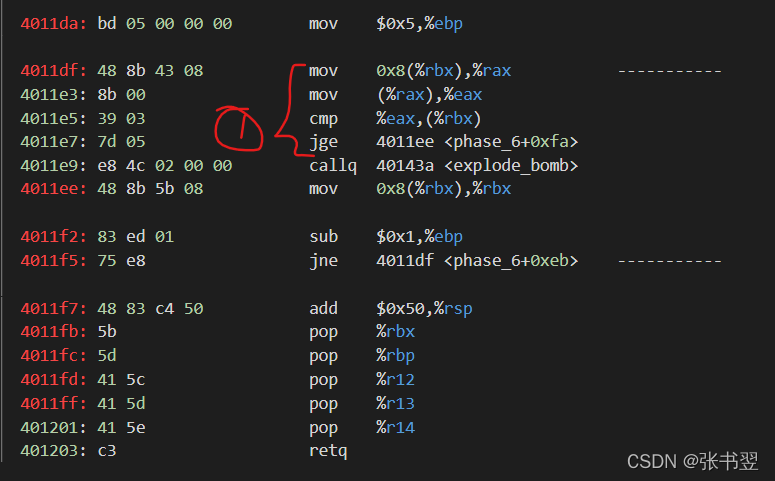Click bytes '7d 05'
Image resolution: width=775 pixels, height=481 pixels.
(121, 141)
